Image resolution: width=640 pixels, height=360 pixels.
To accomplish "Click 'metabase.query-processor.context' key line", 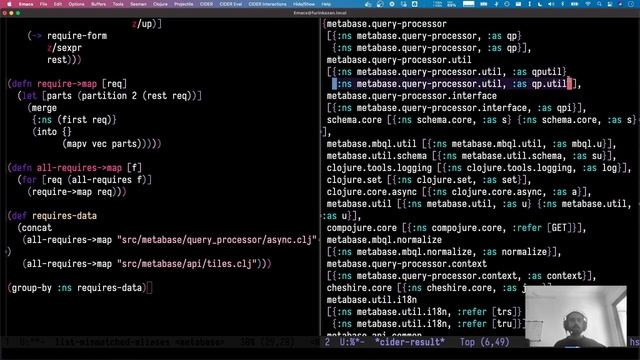I will (407, 264).
